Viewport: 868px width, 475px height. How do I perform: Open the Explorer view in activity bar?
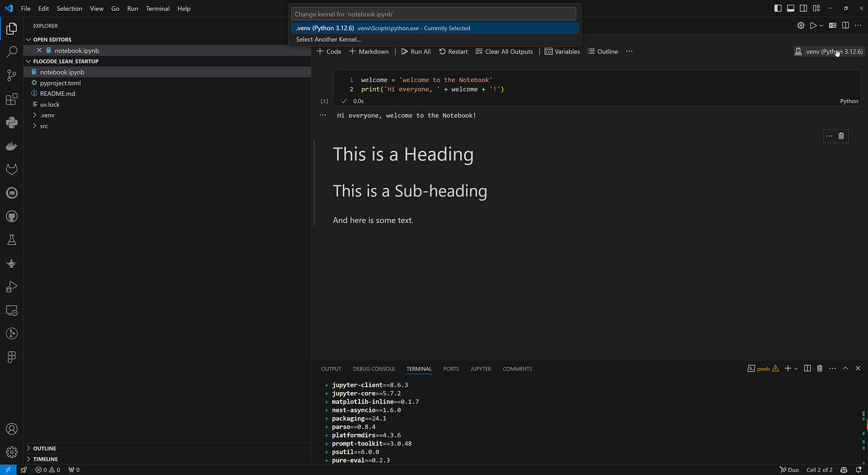coord(11,28)
